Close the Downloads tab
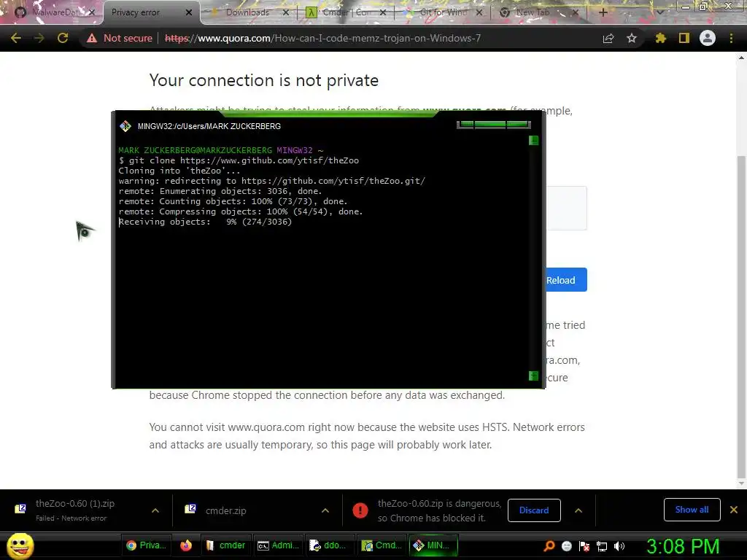747x560 pixels. 286,12
